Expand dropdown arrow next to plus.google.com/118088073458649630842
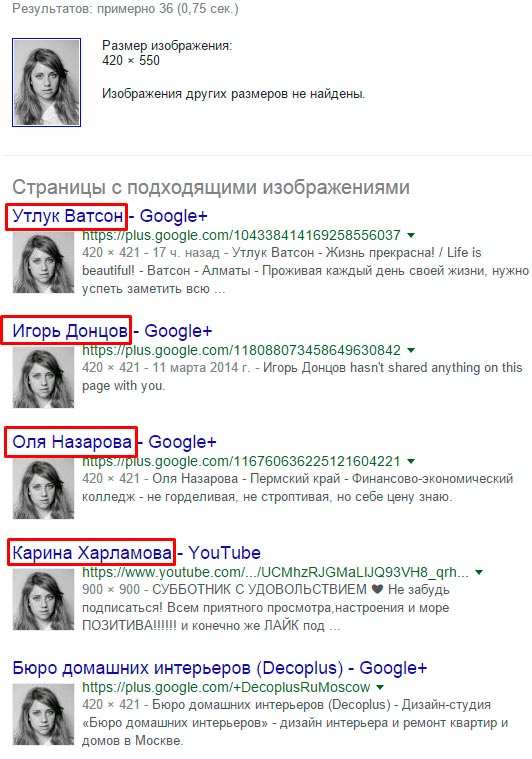532x759 pixels. coord(411,350)
